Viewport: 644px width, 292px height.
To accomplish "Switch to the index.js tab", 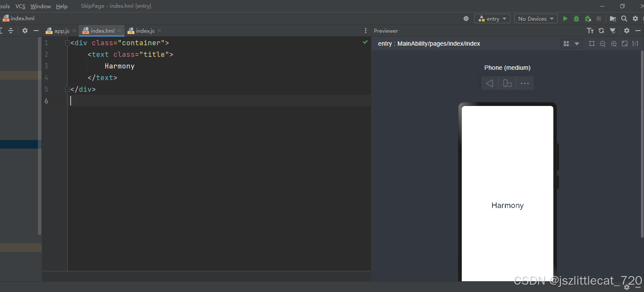I will tap(145, 31).
